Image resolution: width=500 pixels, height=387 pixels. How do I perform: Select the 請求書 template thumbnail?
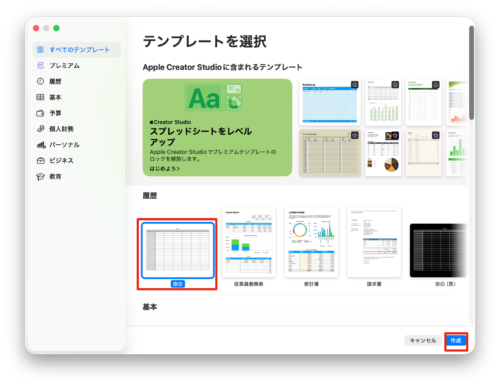coord(374,242)
